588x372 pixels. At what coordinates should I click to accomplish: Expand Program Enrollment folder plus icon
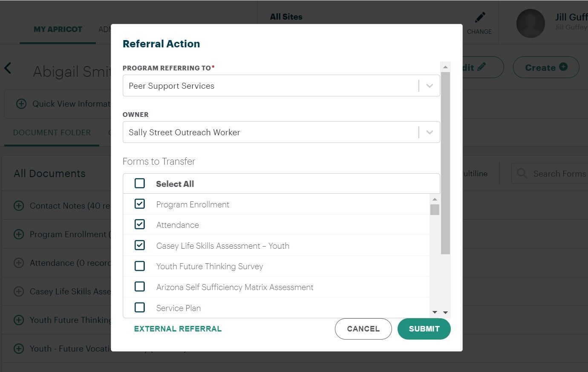19,234
